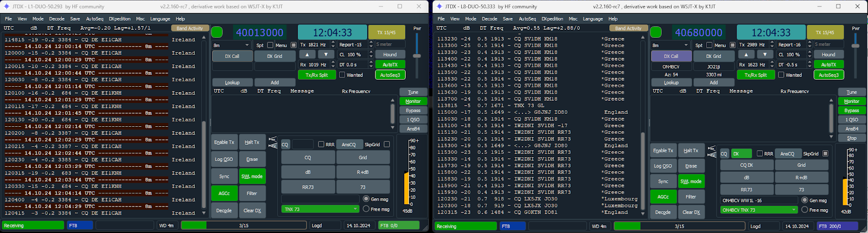Viewport: 868px width, 233px height.
Task: Click Tx/Rx Split button in L8-DUO window
Action: point(755,75)
